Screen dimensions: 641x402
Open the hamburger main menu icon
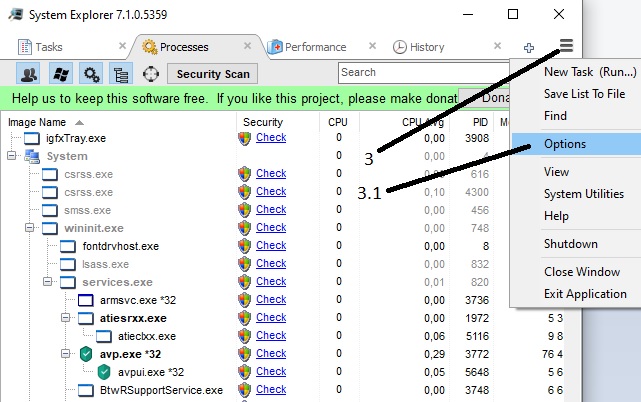tap(566, 45)
